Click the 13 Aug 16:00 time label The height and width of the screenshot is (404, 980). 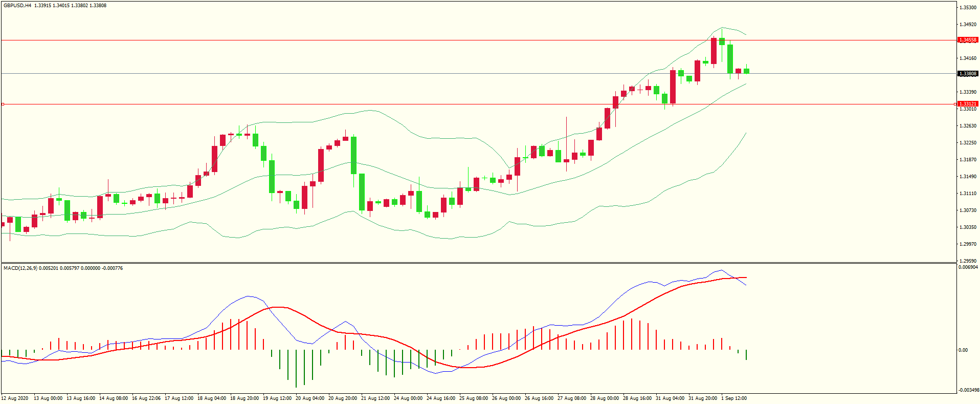81,398
